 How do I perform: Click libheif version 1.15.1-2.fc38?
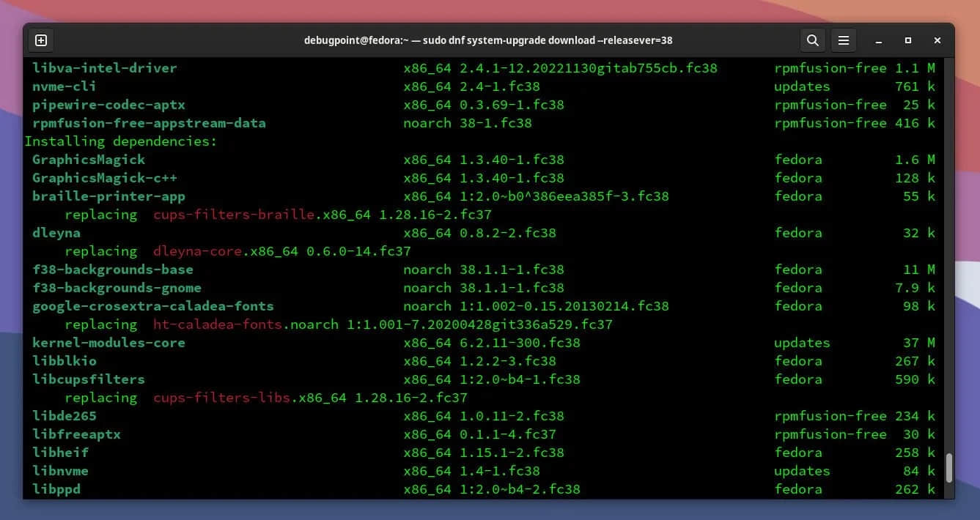(512, 453)
